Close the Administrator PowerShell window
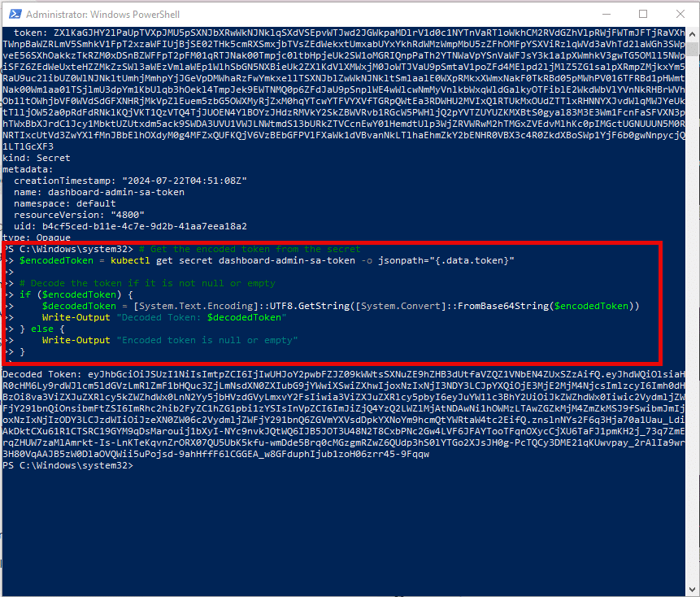This screenshot has width=700, height=597. pos(680,15)
